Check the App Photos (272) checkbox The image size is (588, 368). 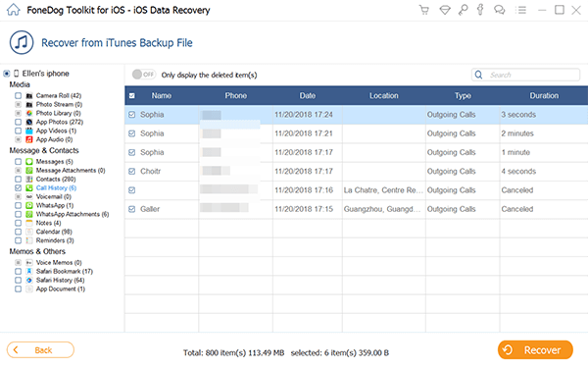[x=18, y=122]
